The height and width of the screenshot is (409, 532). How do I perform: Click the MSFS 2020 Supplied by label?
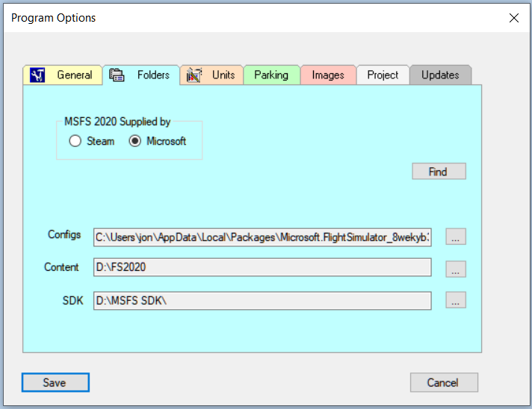pyautogui.click(x=117, y=122)
